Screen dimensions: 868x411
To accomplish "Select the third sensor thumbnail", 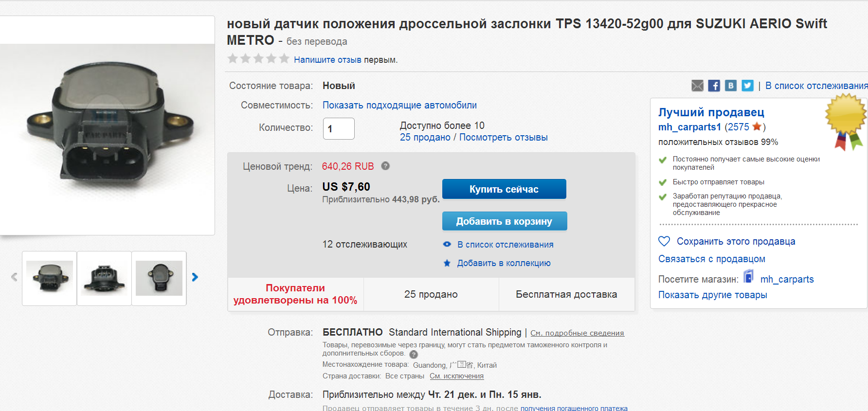I will click(159, 278).
